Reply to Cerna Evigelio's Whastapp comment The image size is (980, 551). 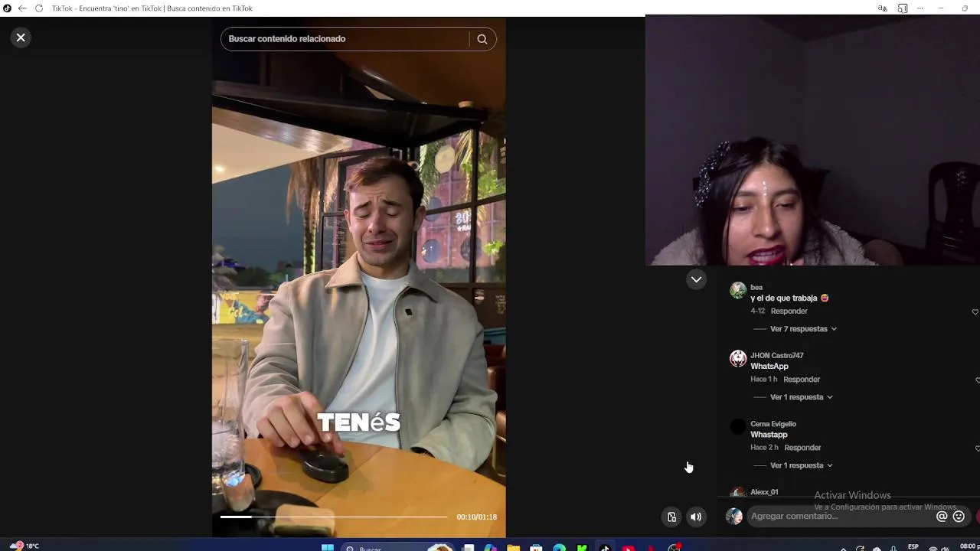[x=802, y=448]
